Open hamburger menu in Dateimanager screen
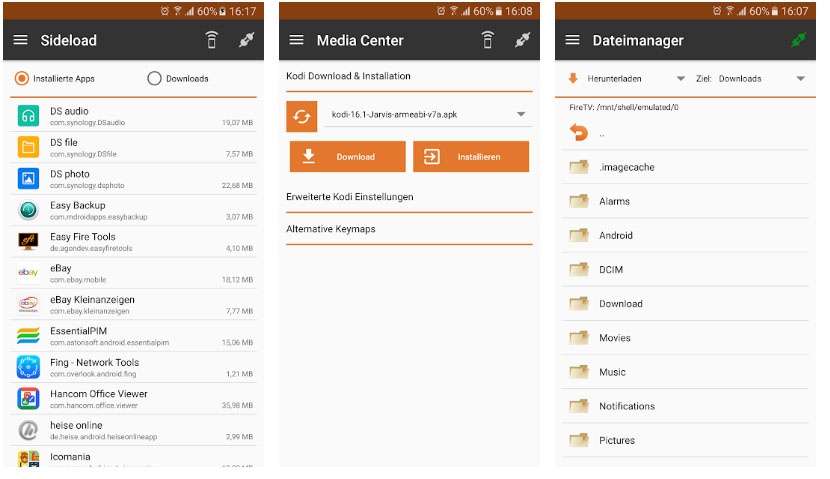The image size is (830, 479). 572,40
